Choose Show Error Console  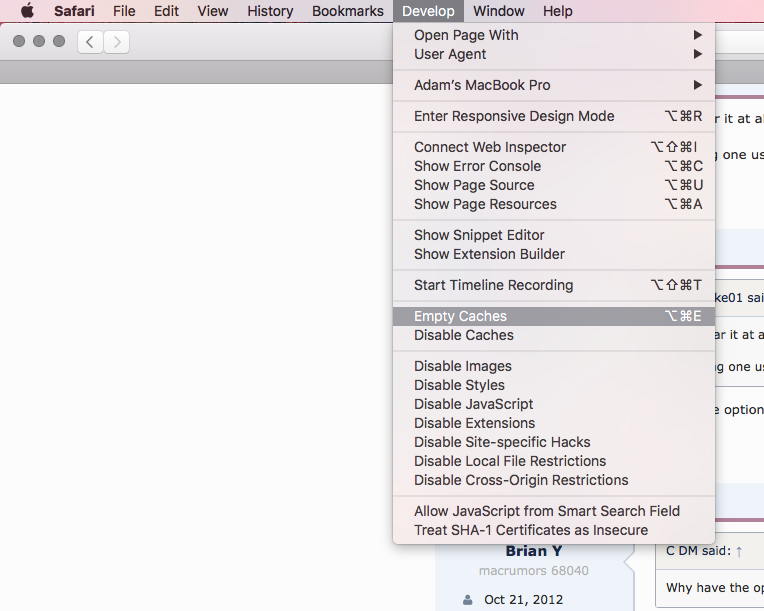coord(554,166)
